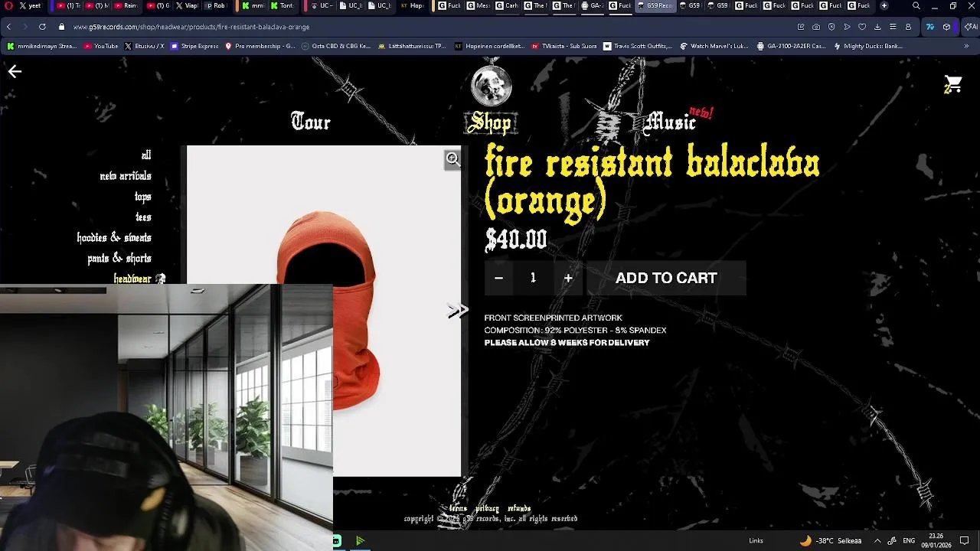980x551 pixels.
Task: Click the browser tab search magnifier icon
Action: (916, 6)
